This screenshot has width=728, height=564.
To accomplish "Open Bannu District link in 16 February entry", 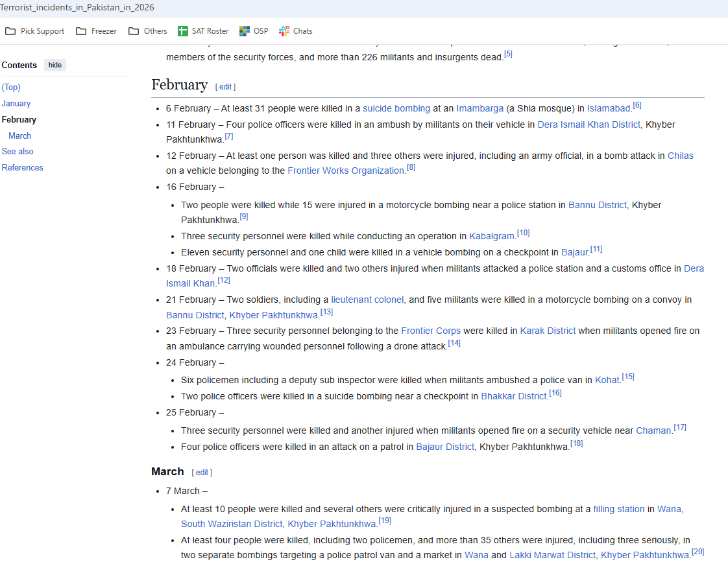I will (x=597, y=205).
